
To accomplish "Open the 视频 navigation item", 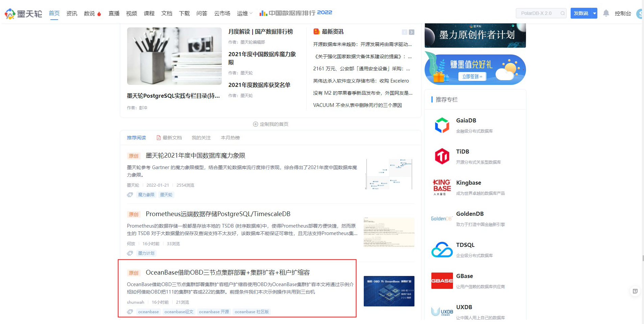I will point(132,14).
